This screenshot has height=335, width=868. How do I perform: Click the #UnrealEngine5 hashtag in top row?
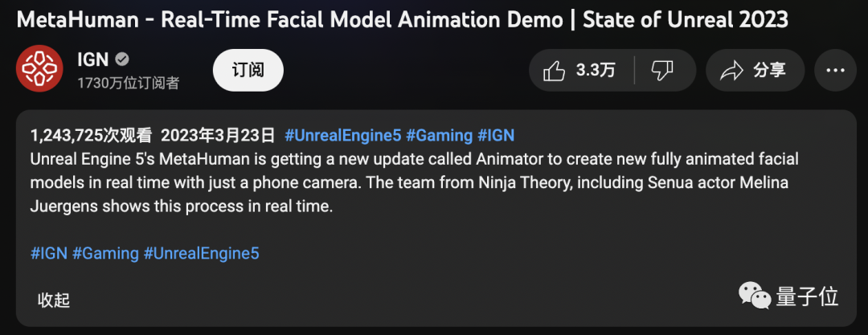[342, 135]
